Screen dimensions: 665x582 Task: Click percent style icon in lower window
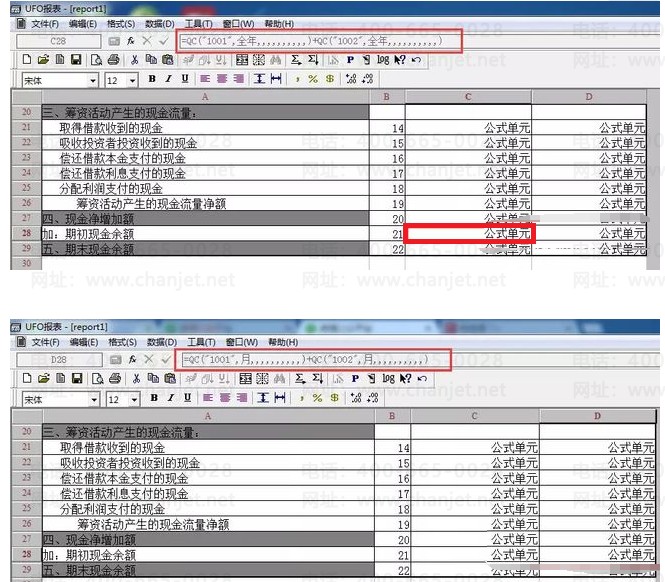click(317, 398)
